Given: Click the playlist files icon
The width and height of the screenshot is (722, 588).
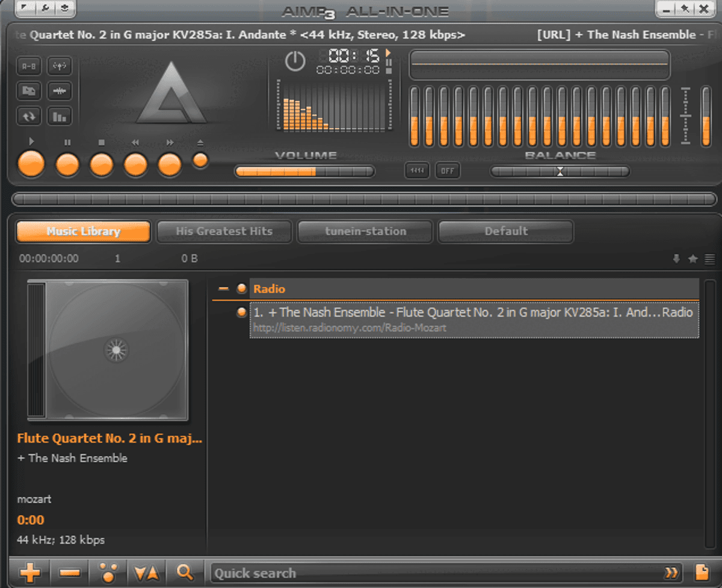Looking at the screenshot, I should click(x=28, y=91).
